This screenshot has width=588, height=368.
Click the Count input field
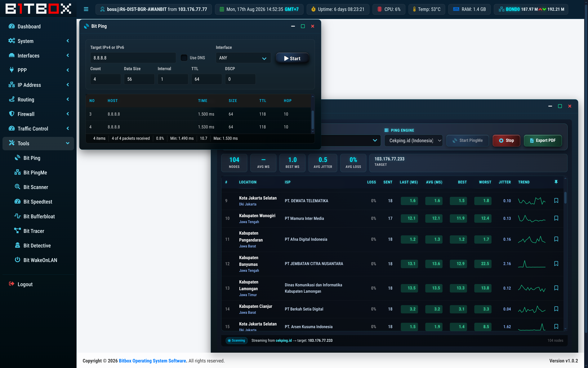pos(105,79)
